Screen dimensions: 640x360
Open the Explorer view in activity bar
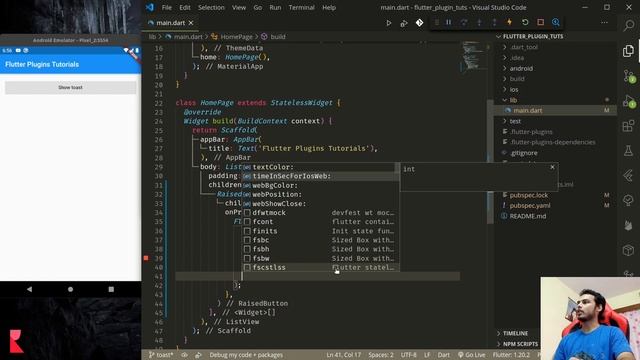[629, 51]
